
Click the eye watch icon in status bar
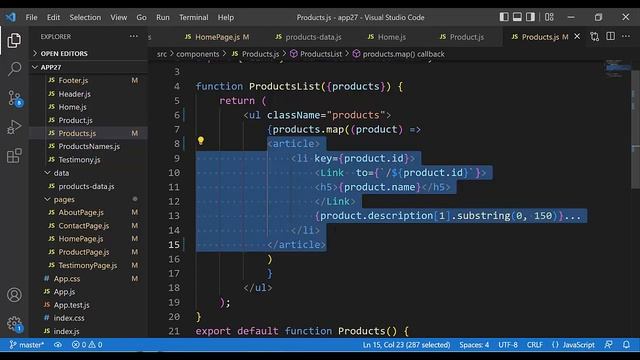[58, 345]
